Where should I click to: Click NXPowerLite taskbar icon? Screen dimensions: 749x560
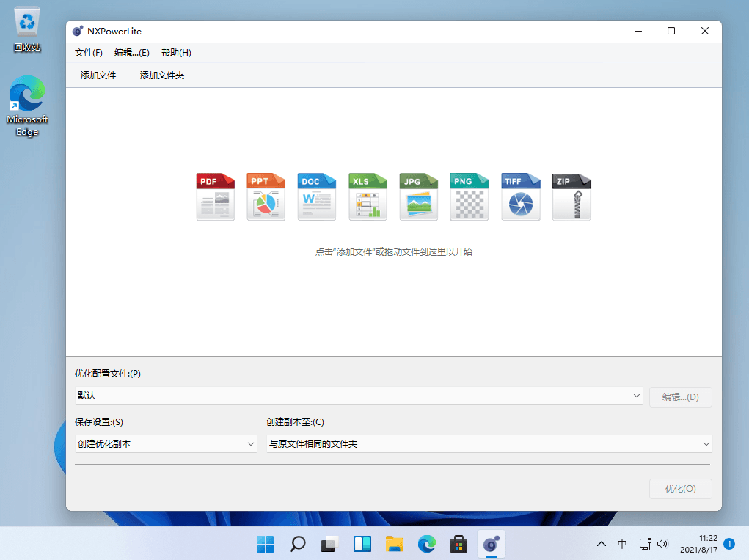491,544
